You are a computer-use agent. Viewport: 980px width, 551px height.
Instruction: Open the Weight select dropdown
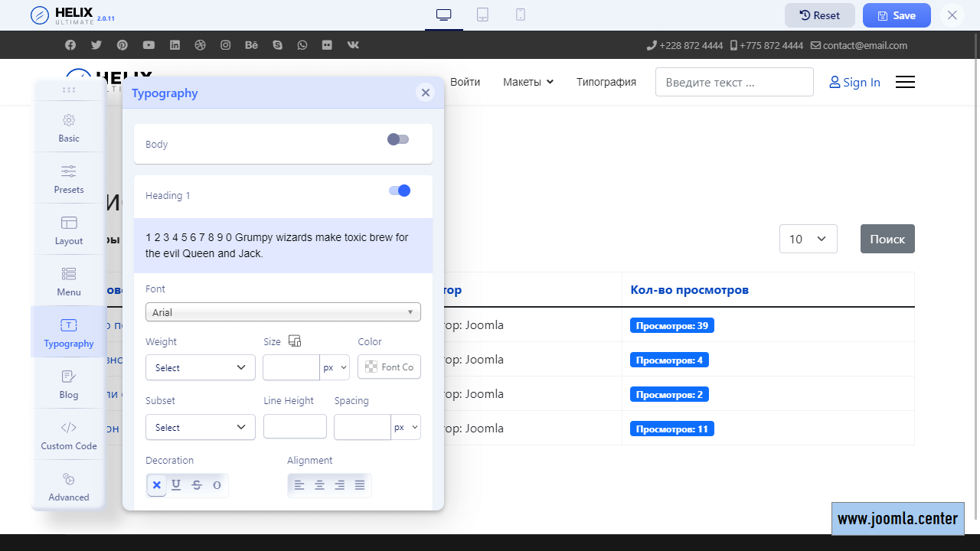pos(200,367)
